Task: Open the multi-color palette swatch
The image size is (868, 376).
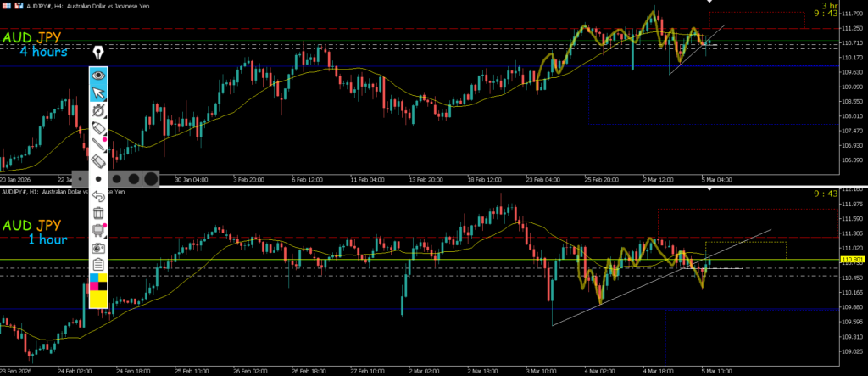Action: pyautogui.click(x=99, y=281)
